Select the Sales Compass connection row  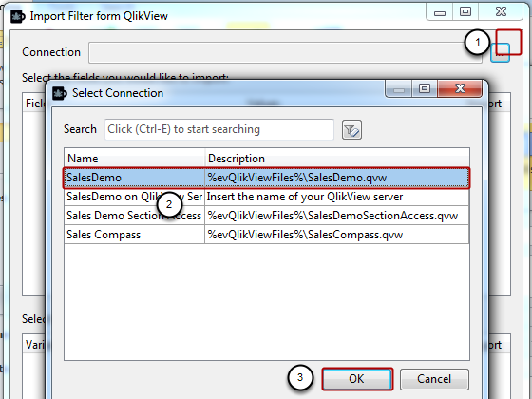[x=266, y=235]
